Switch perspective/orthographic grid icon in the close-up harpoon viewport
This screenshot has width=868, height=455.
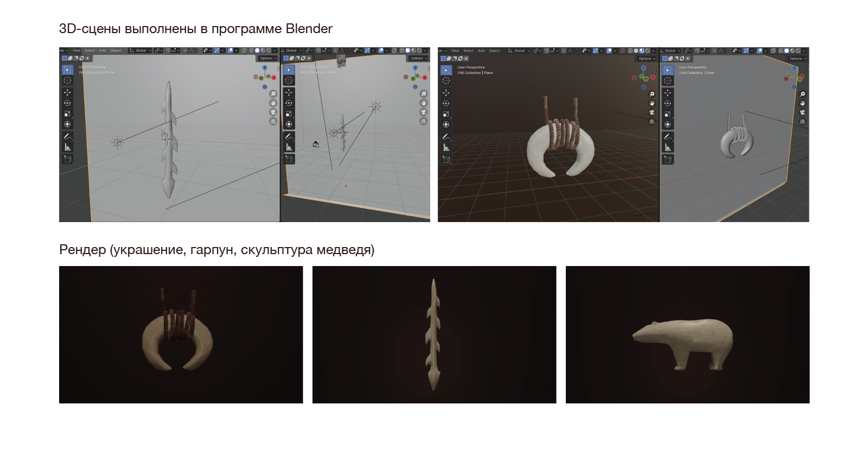(273, 121)
